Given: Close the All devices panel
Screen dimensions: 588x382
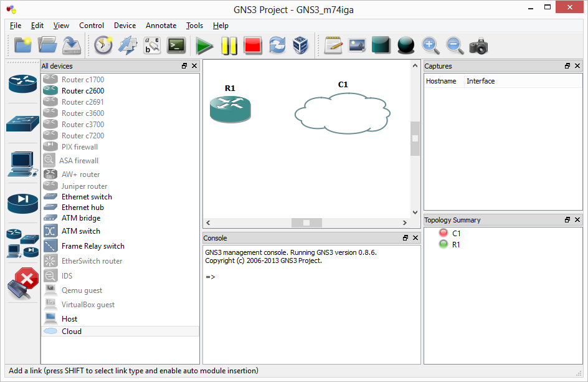Looking at the screenshot, I should [194, 65].
